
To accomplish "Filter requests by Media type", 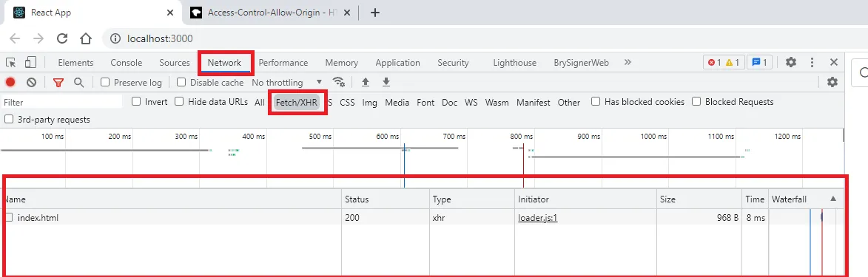I will coord(397,102).
